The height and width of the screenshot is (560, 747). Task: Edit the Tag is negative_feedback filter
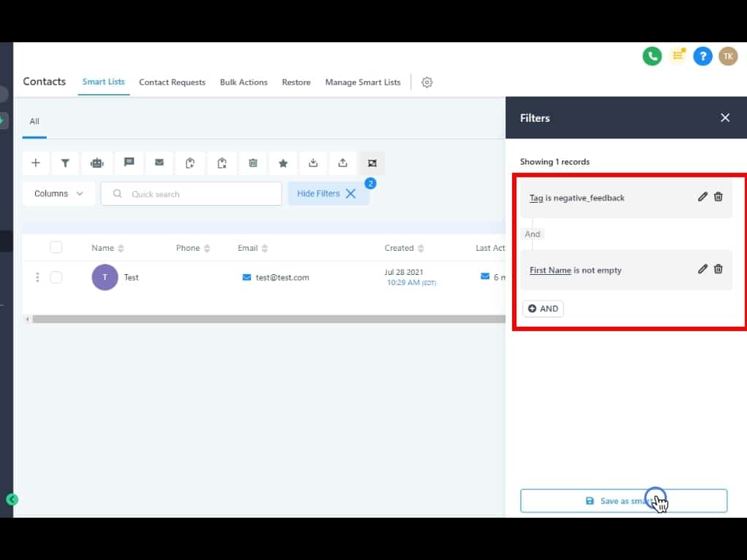[x=703, y=197]
